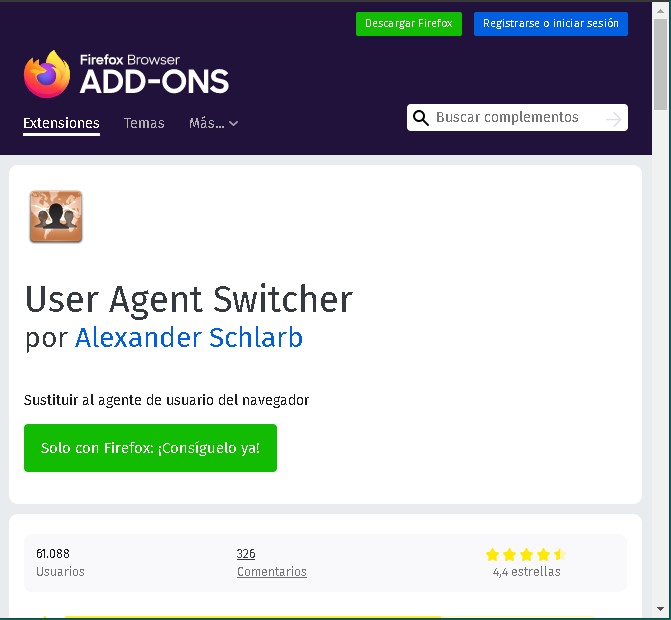Click the search submit arrow icon
The height and width of the screenshot is (620, 671).
coord(614,119)
